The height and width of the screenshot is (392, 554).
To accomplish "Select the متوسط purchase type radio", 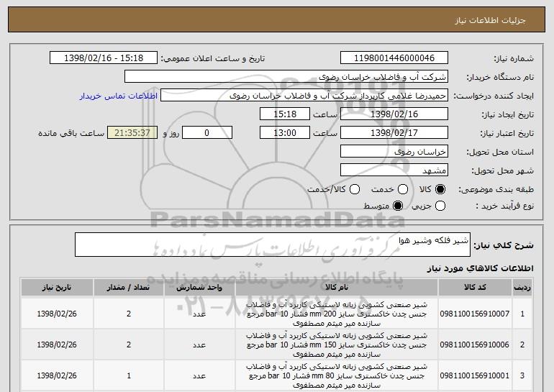I will pyautogui.click(x=398, y=206).
